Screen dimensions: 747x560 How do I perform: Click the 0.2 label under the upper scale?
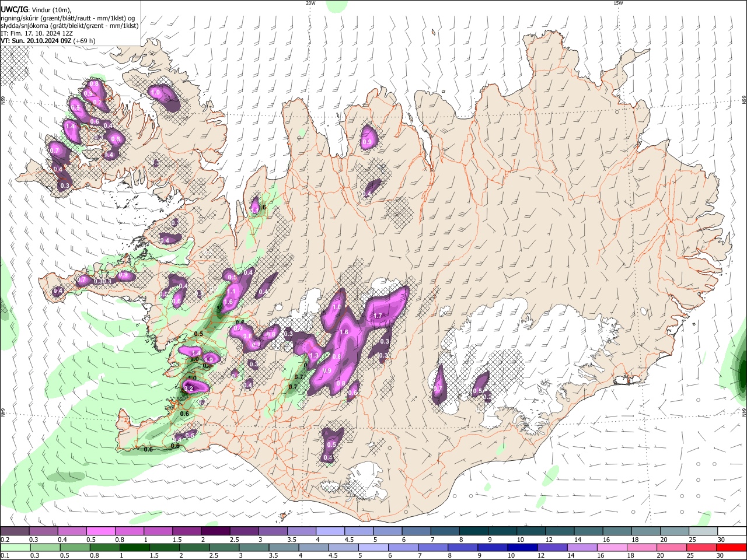(5, 540)
